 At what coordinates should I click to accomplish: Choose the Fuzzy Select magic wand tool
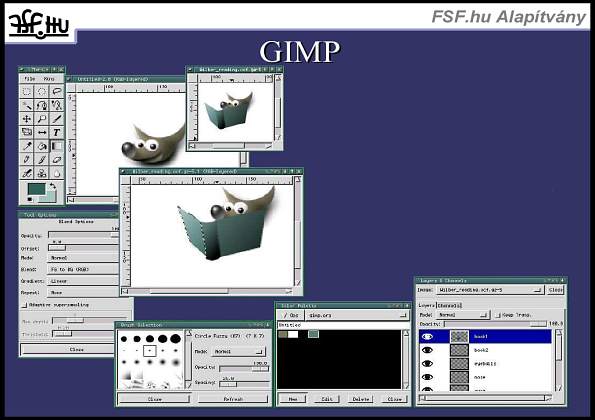27,105
